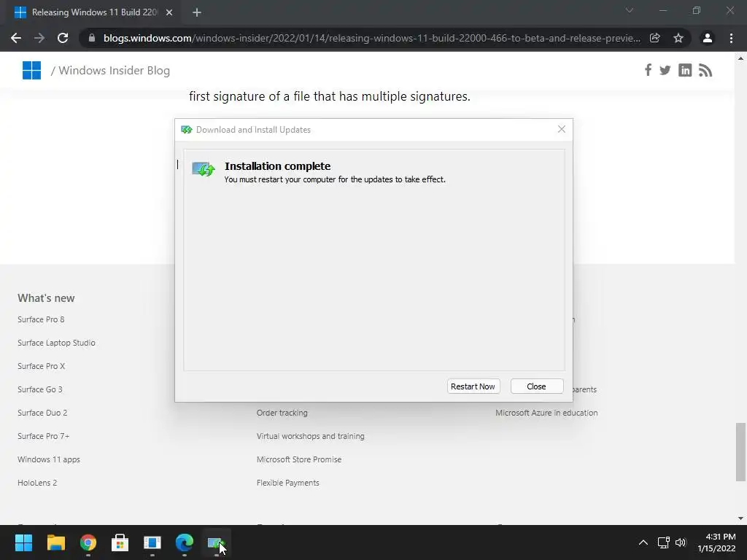Open the Surface Duo 2 link
Image resolution: width=747 pixels, height=560 pixels.
point(42,413)
